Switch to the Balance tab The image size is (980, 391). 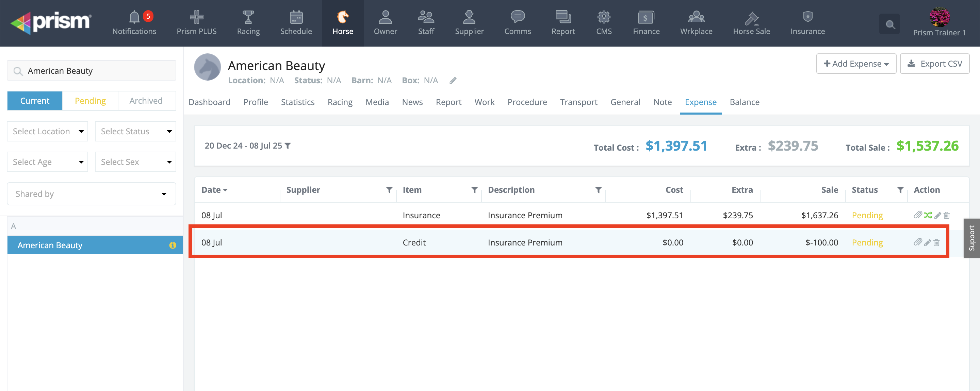[744, 102]
